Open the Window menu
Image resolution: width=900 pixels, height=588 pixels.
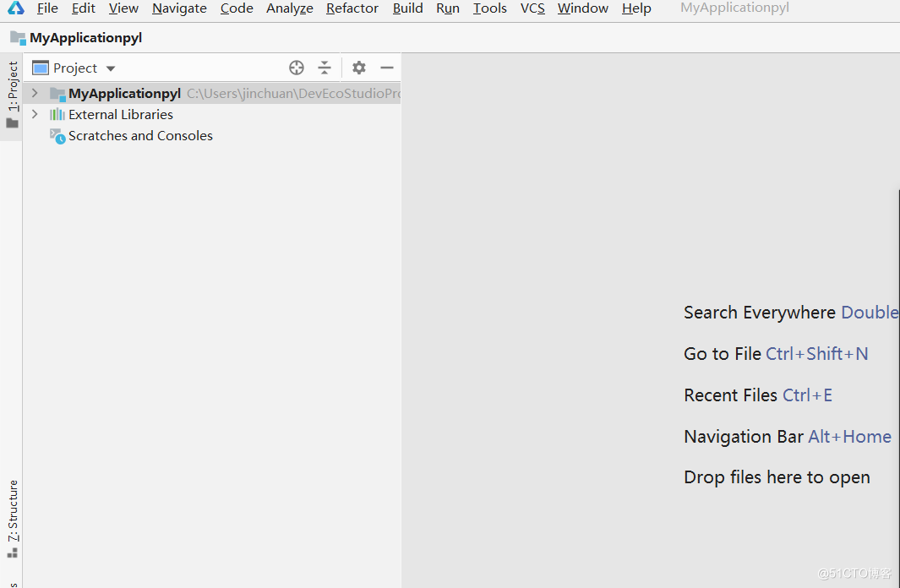click(x=582, y=8)
